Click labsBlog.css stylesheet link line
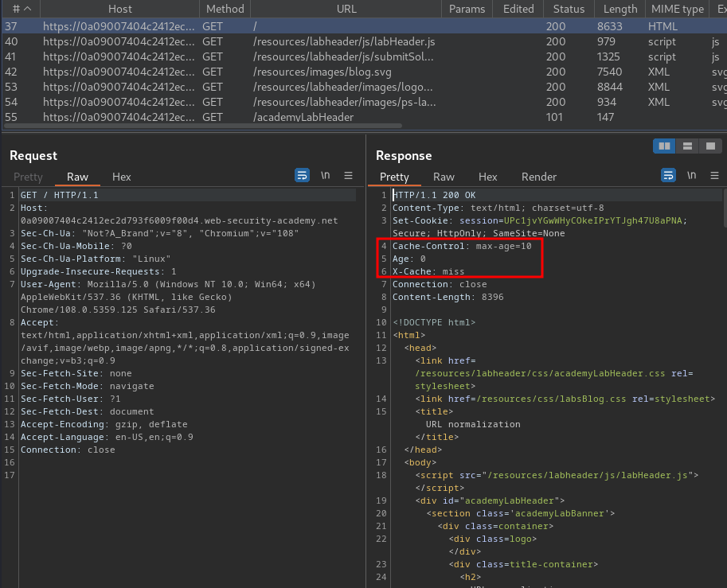 [x=565, y=399]
